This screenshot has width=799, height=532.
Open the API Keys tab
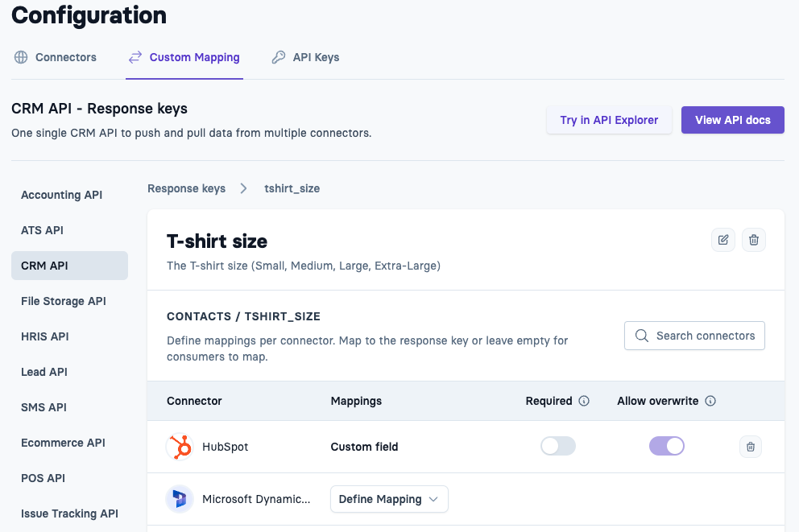pos(306,57)
